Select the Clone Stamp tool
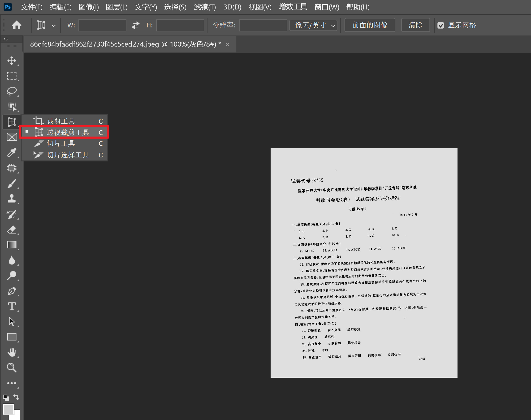Screen dimensions: 531x420 [x=12, y=199]
